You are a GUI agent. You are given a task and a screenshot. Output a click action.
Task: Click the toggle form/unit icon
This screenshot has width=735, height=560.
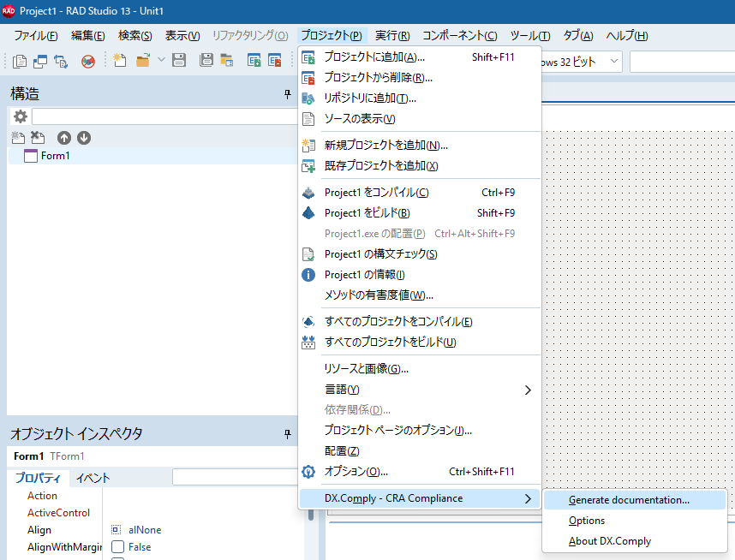click(x=61, y=61)
